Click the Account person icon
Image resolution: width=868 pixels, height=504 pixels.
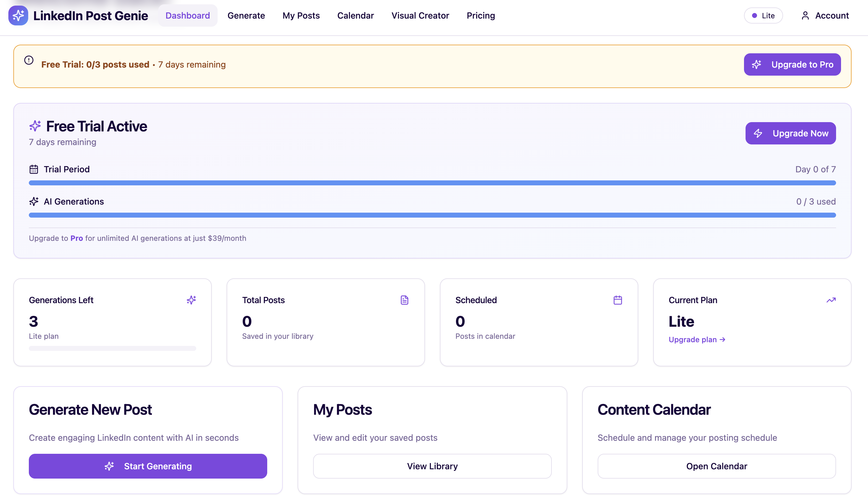tap(805, 15)
